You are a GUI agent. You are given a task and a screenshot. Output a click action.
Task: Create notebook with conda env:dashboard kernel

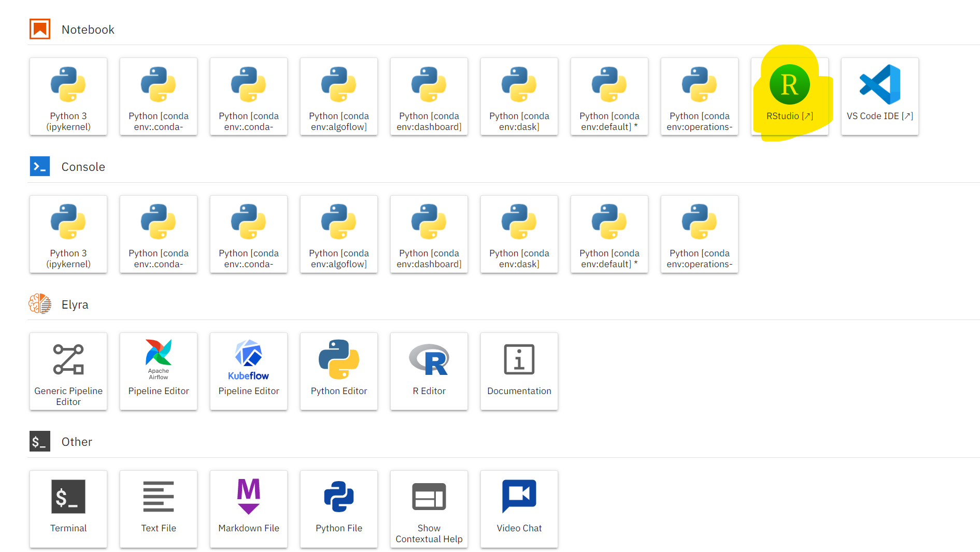pyautogui.click(x=429, y=97)
